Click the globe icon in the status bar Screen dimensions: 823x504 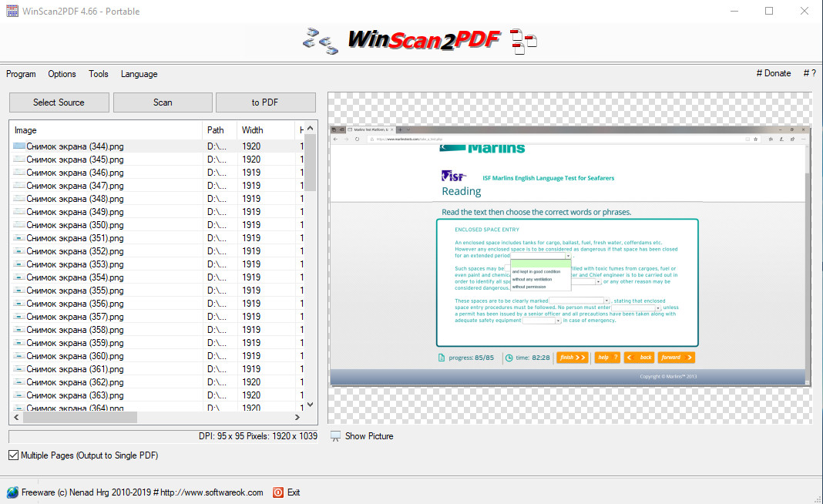point(12,492)
